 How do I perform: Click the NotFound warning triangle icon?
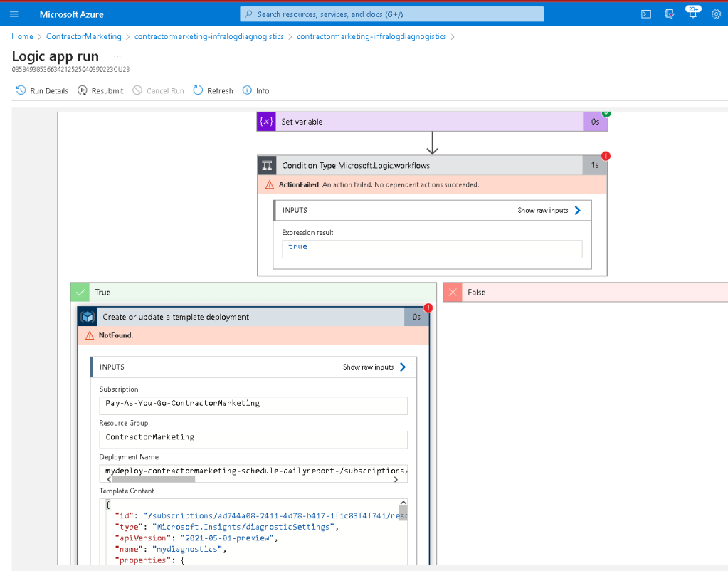pyautogui.click(x=90, y=335)
